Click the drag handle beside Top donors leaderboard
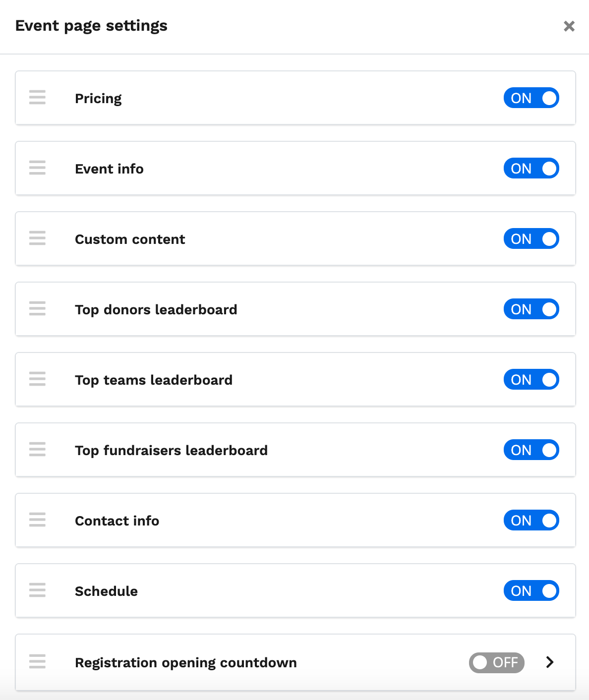The width and height of the screenshot is (589, 700). click(37, 309)
